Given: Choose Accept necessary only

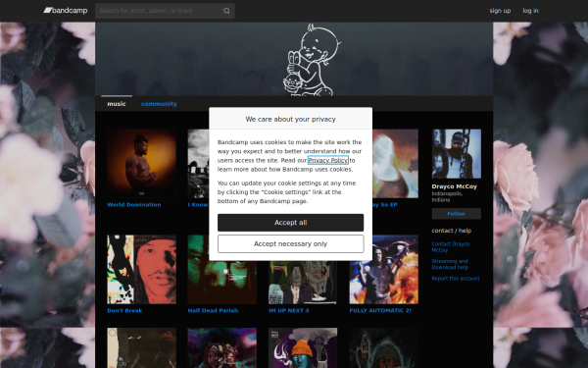Looking at the screenshot, I should 291,244.
